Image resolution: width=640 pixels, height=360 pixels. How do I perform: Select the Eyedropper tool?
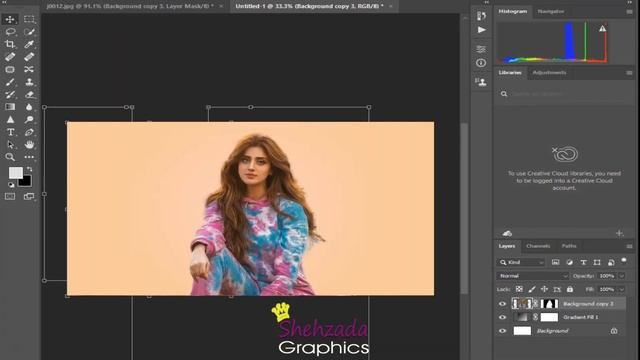coord(29,44)
